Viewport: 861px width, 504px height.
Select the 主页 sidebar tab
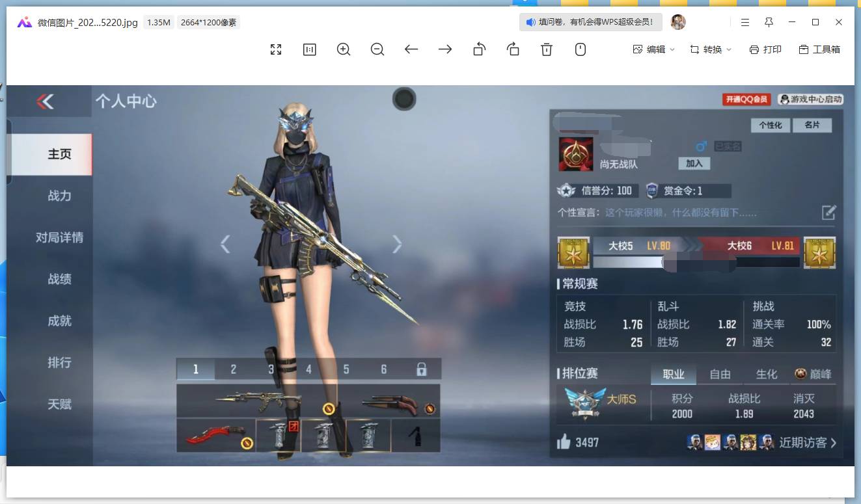(x=50, y=154)
